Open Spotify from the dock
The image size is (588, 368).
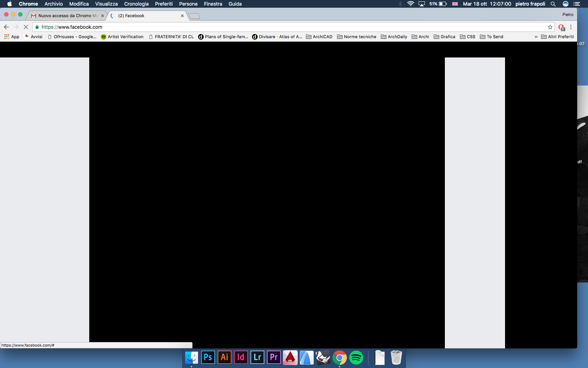(356, 357)
